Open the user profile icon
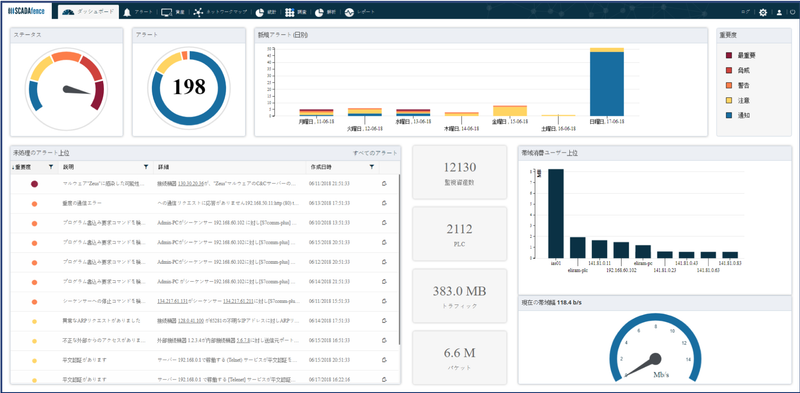The image size is (800, 393). (x=779, y=13)
